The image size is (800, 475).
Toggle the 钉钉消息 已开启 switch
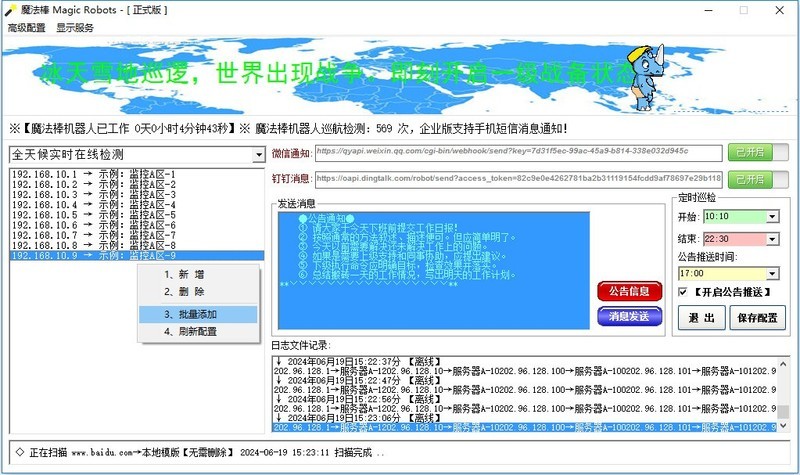pos(758,179)
